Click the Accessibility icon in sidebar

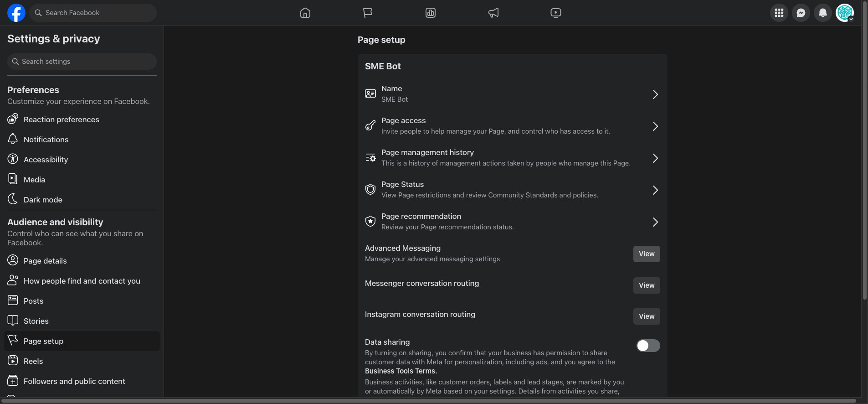point(13,159)
